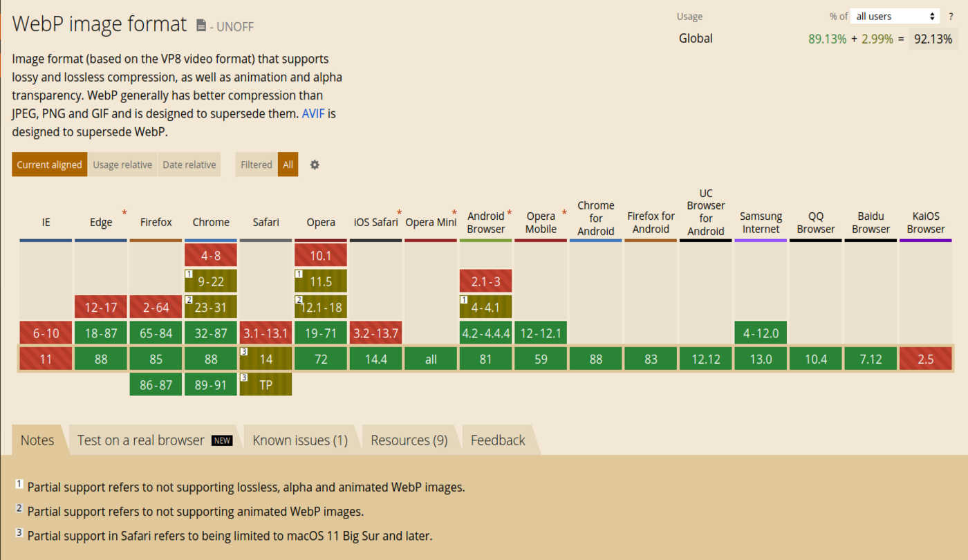Screen dimensions: 968x560
Task: Click the Safari TP version cell
Action: coord(266,385)
